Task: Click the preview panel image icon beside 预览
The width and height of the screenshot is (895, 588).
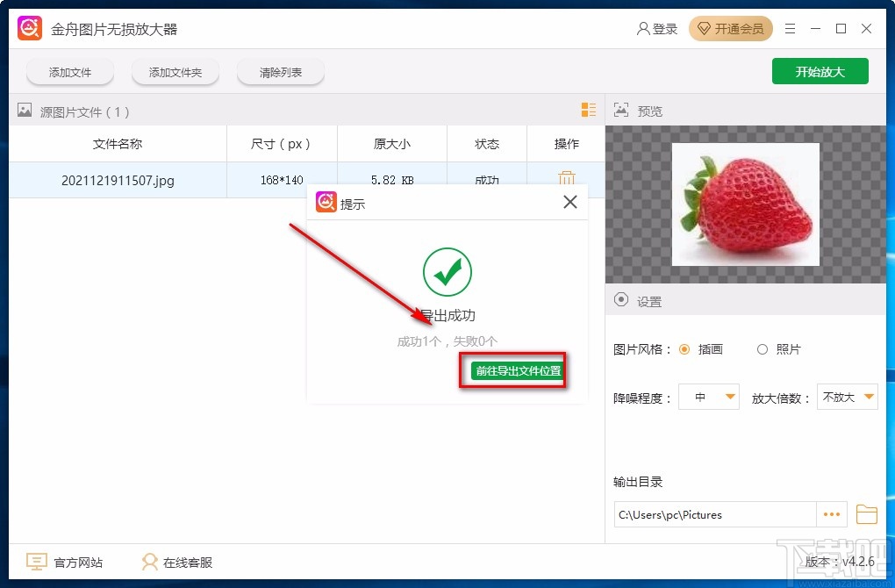Action: [x=622, y=111]
